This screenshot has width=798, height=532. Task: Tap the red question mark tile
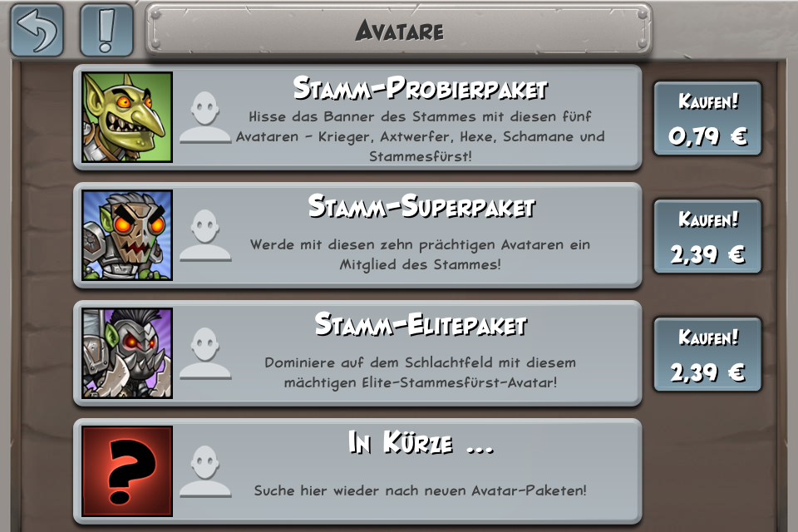pos(127,471)
